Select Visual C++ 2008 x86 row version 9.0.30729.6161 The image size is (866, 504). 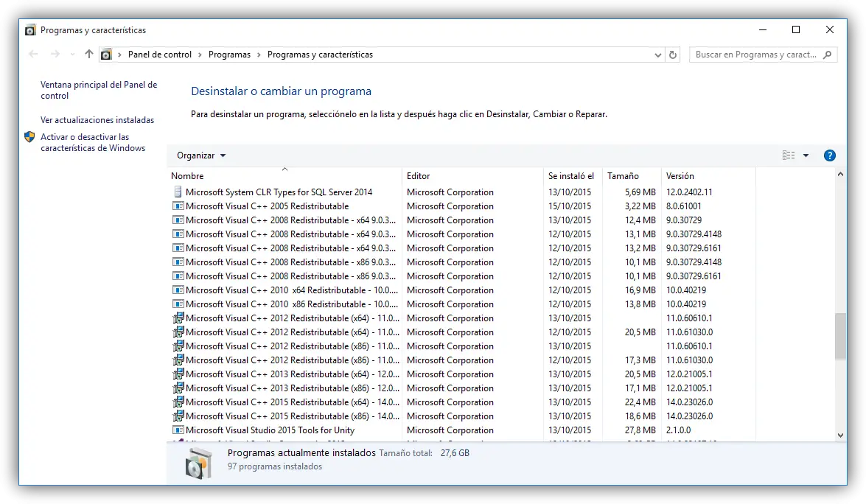(462, 276)
